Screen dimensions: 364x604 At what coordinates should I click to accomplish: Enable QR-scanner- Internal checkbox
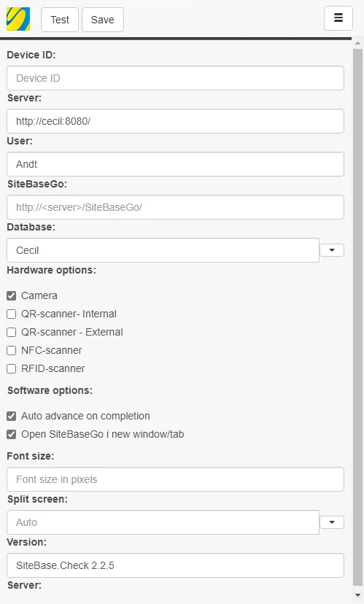[12, 314]
